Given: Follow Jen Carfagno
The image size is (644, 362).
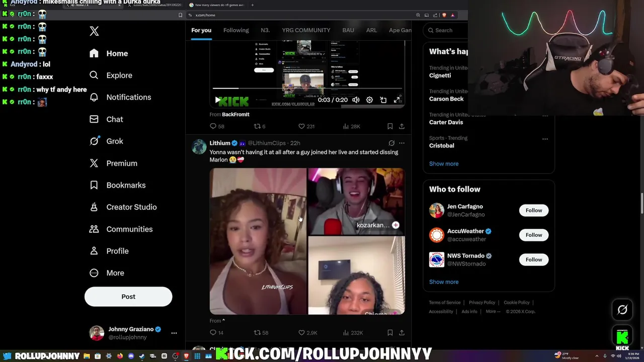Looking at the screenshot, I should (x=534, y=211).
